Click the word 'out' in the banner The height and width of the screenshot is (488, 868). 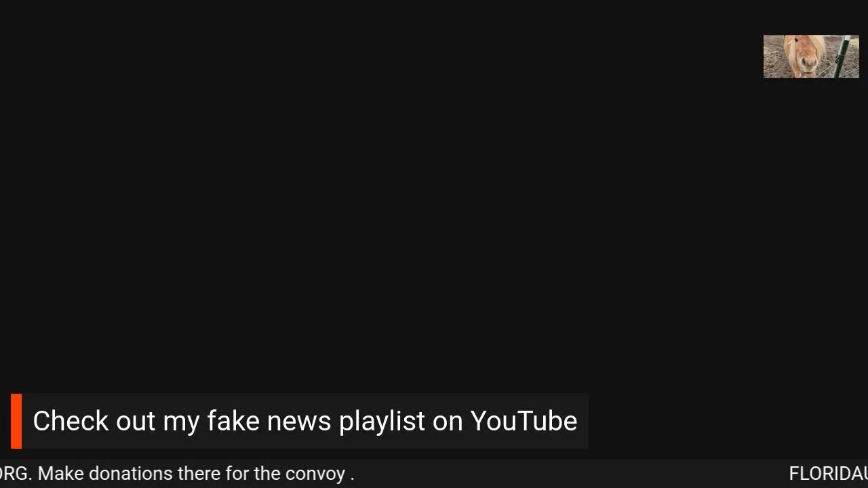pyautogui.click(x=136, y=421)
